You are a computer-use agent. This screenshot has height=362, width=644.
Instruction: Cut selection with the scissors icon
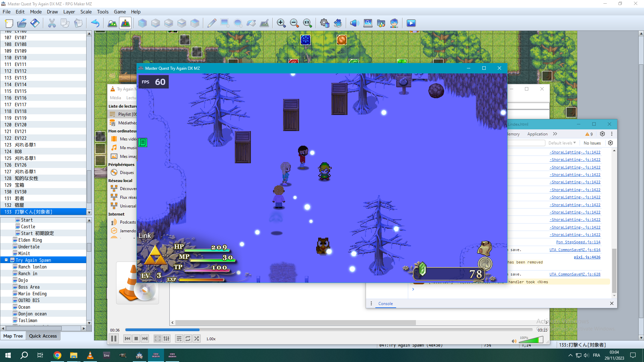(52, 23)
